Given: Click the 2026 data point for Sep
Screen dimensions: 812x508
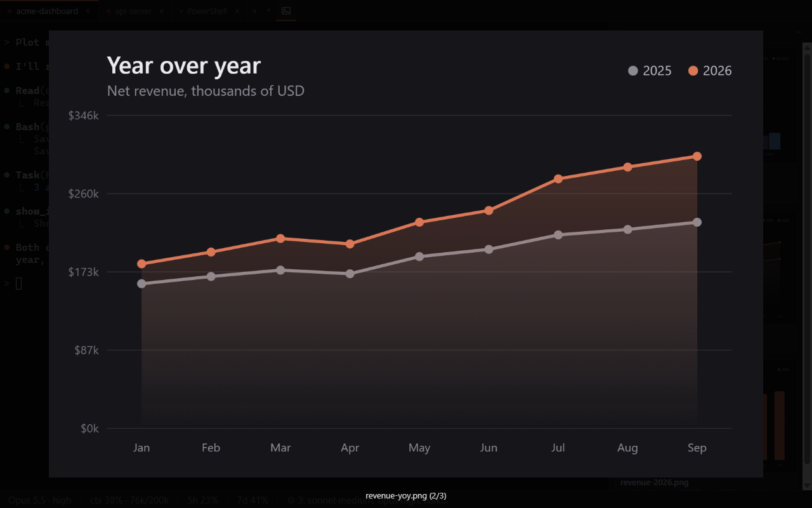Looking at the screenshot, I should tap(697, 156).
